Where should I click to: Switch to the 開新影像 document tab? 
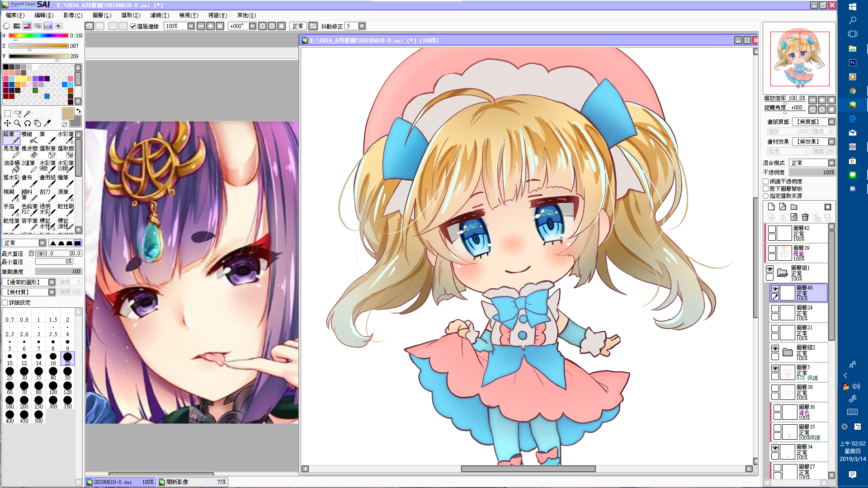pyautogui.click(x=193, y=482)
